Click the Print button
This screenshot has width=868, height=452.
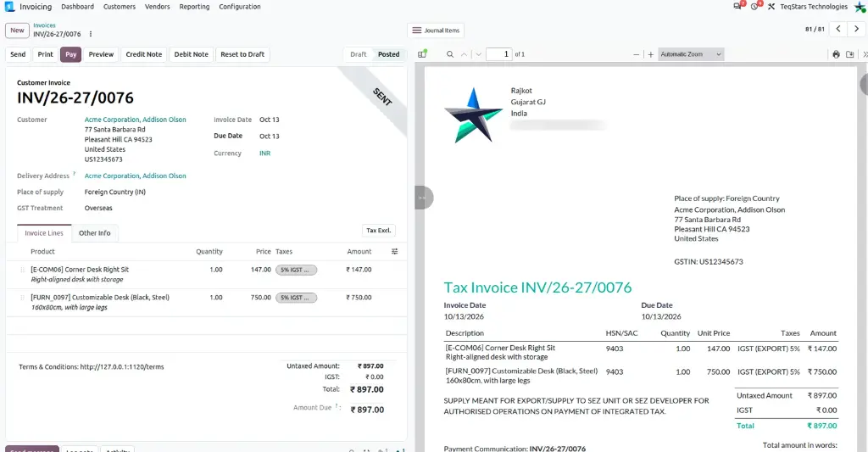click(x=46, y=54)
